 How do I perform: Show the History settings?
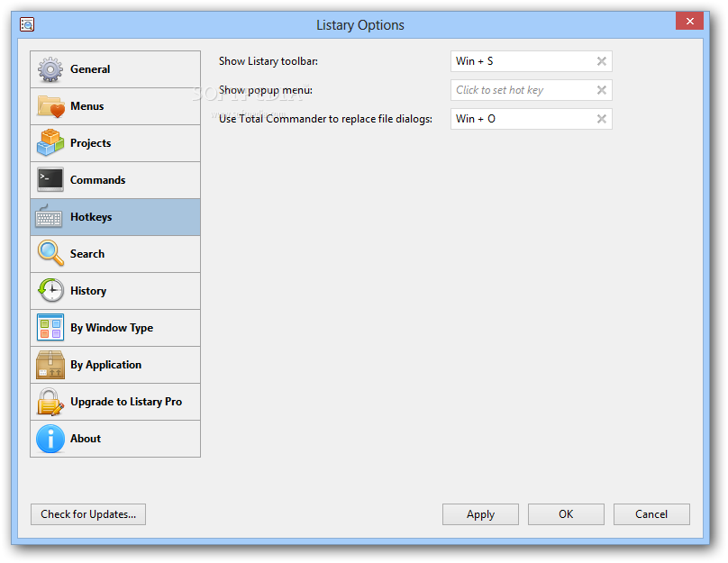[115, 291]
